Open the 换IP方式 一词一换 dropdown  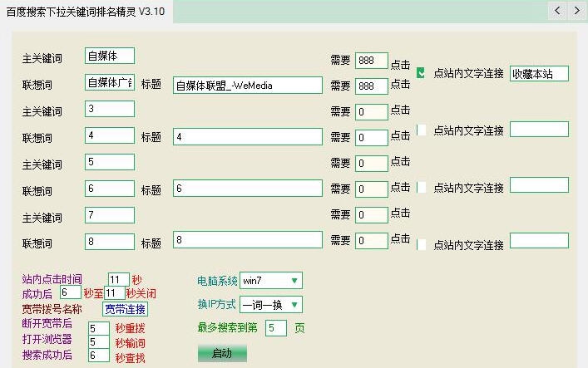[271, 305]
